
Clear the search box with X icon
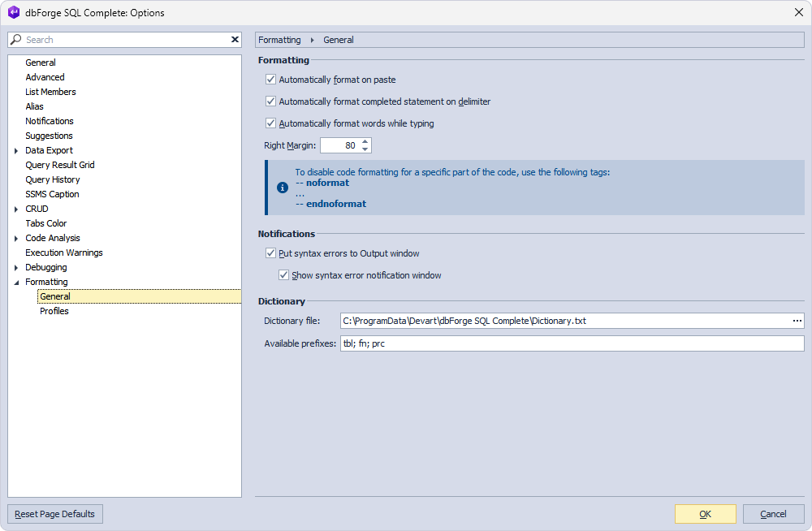point(235,39)
